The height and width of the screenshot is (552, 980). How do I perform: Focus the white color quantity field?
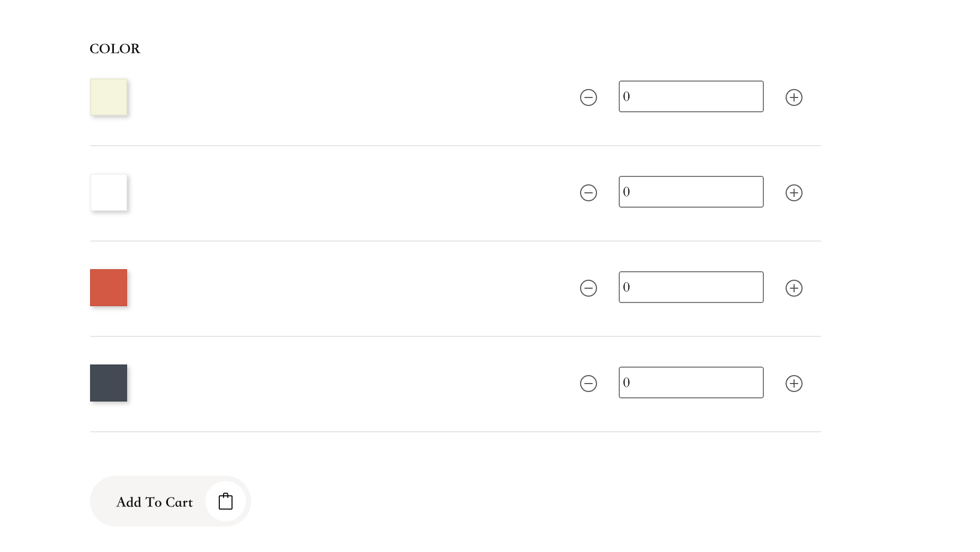pyautogui.click(x=691, y=192)
